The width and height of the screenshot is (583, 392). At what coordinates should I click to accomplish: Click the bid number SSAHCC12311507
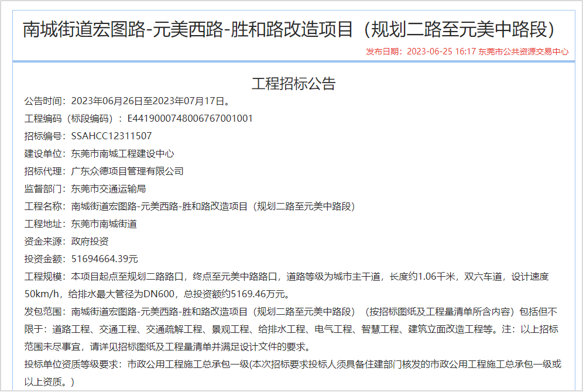112,136
